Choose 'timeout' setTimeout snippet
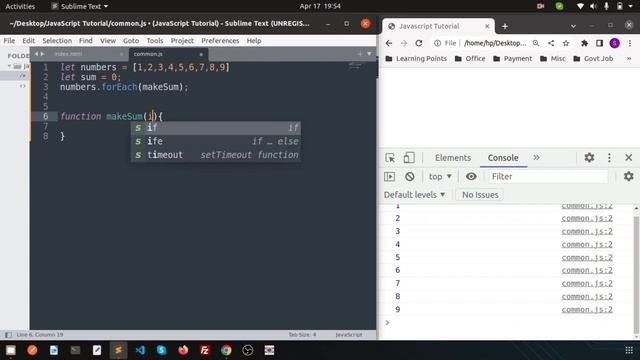The image size is (640, 360). [x=216, y=155]
